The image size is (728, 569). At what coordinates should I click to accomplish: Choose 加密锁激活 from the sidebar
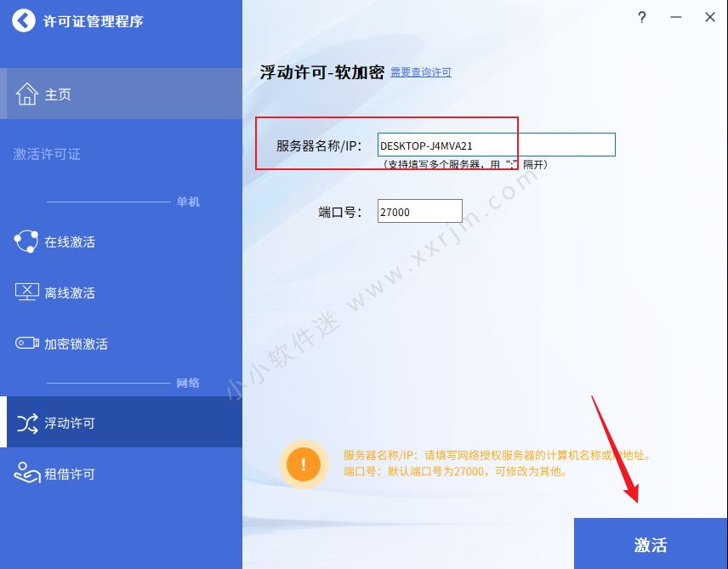pyautogui.click(x=121, y=344)
